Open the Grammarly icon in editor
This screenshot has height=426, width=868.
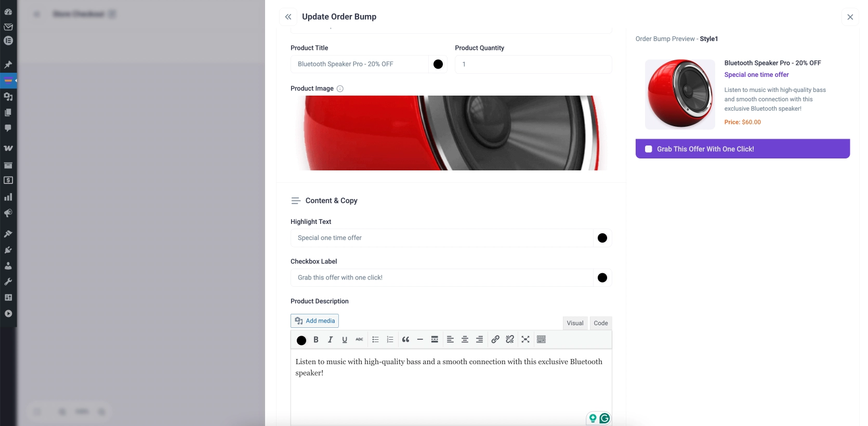604,418
